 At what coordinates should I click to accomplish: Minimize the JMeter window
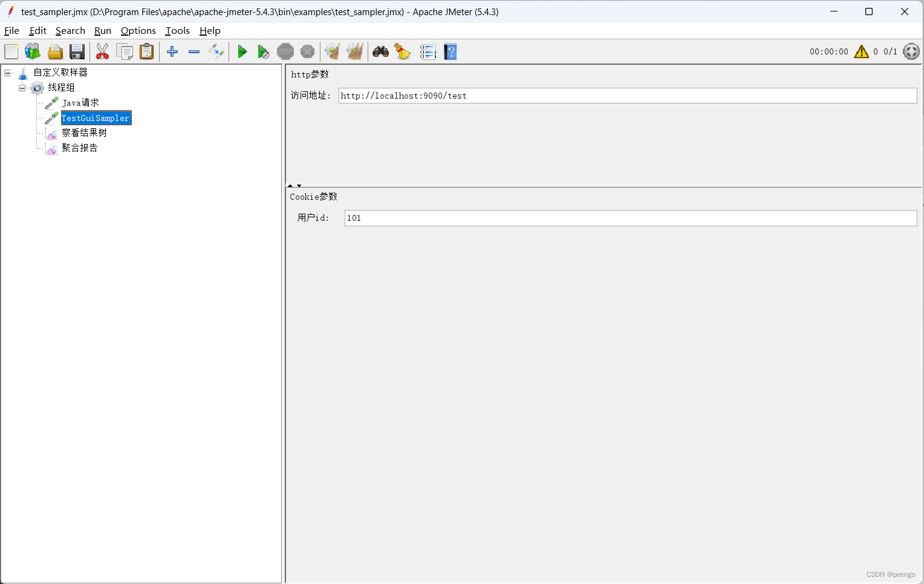coord(834,11)
